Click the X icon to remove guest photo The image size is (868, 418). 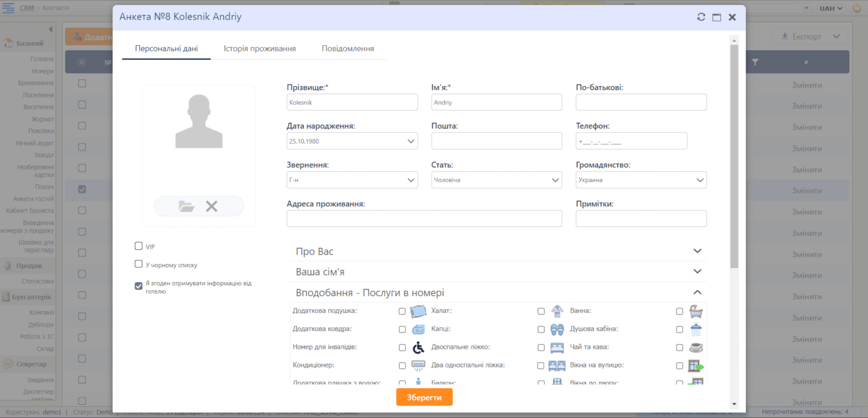pyautogui.click(x=212, y=206)
